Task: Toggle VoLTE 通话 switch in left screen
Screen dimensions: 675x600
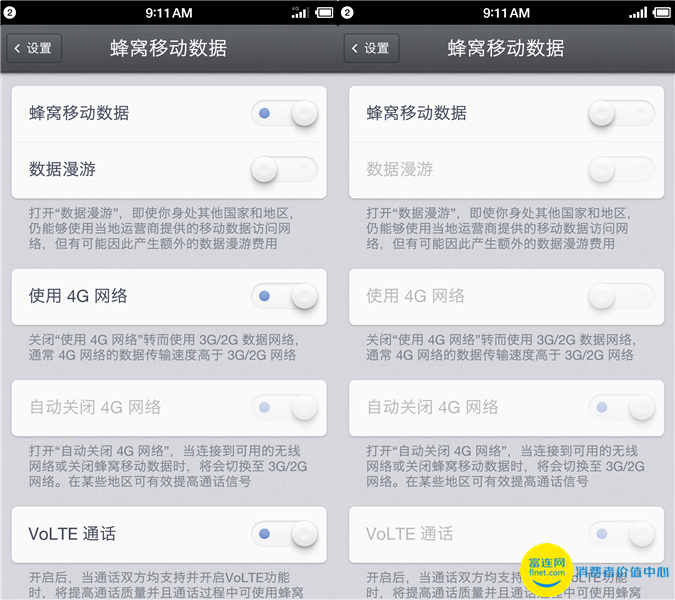Action: click(x=285, y=534)
